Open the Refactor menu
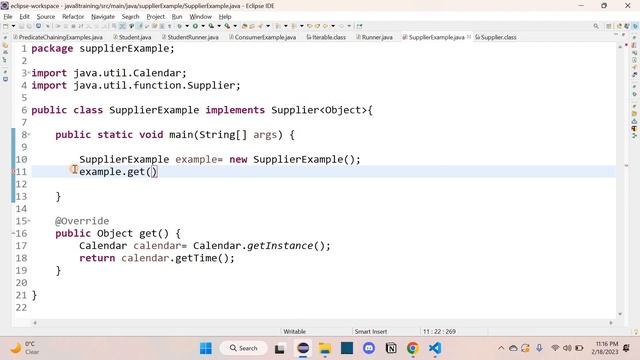Viewport: 640px width, 360px height. coord(73,17)
